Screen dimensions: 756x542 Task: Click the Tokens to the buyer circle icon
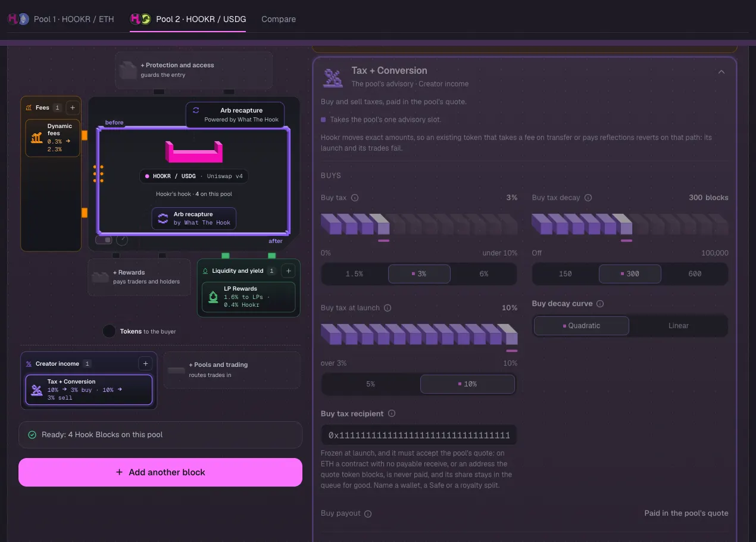(109, 331)
